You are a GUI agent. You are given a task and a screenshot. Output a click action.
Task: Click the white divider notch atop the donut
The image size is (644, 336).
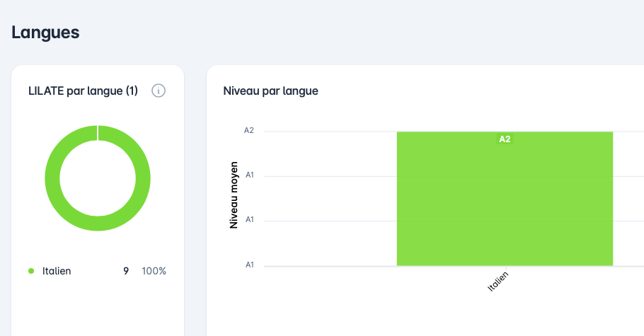98,132
